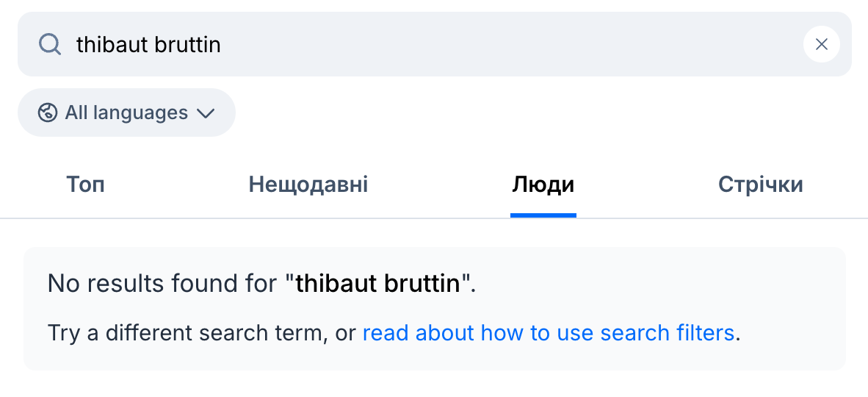The width and height of the screenshot is (868, 397).
Task: Click empty space inside the search bar
Action: click(x=514, y=45)
